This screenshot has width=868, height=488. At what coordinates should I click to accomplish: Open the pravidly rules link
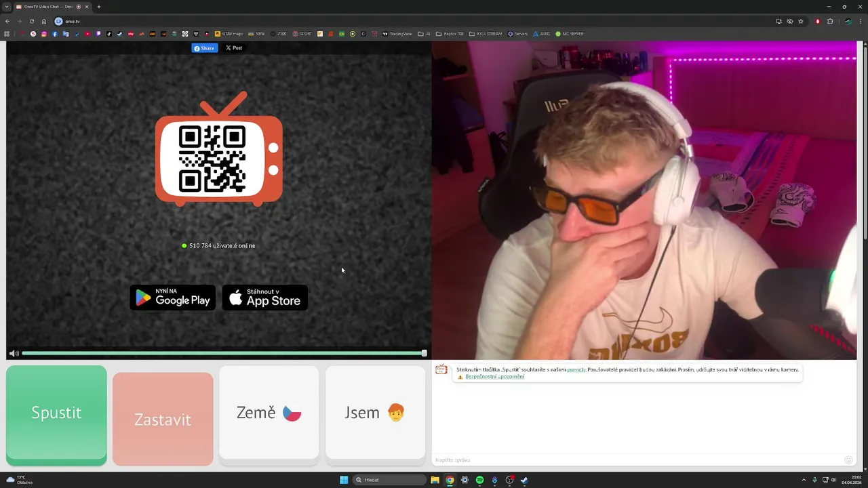coord(576,369)
